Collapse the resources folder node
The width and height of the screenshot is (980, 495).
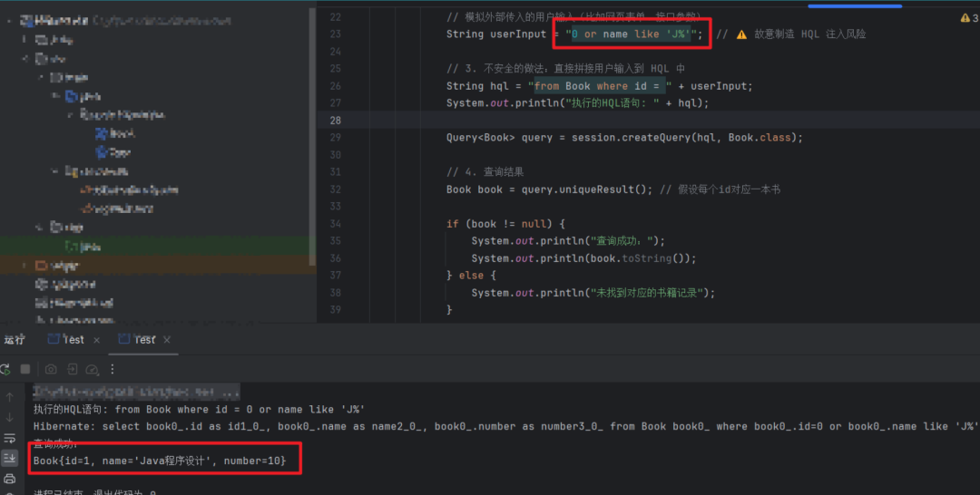click(x=56, y=171)
